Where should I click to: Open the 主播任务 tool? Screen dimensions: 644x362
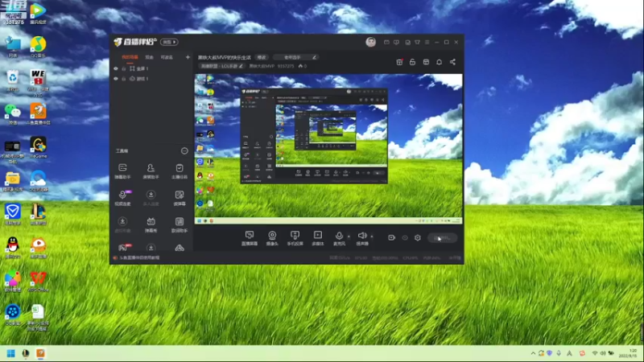[180, 171]
